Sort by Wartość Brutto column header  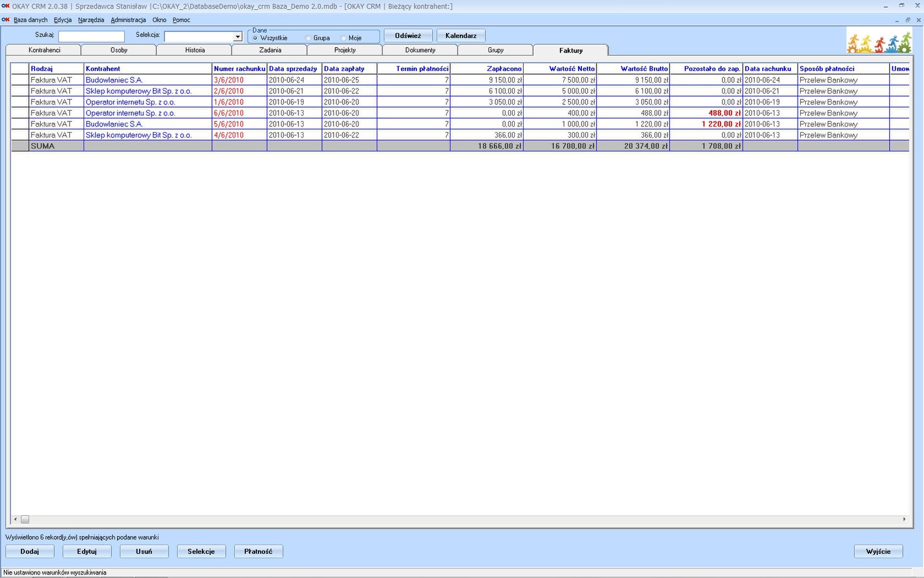633,69
